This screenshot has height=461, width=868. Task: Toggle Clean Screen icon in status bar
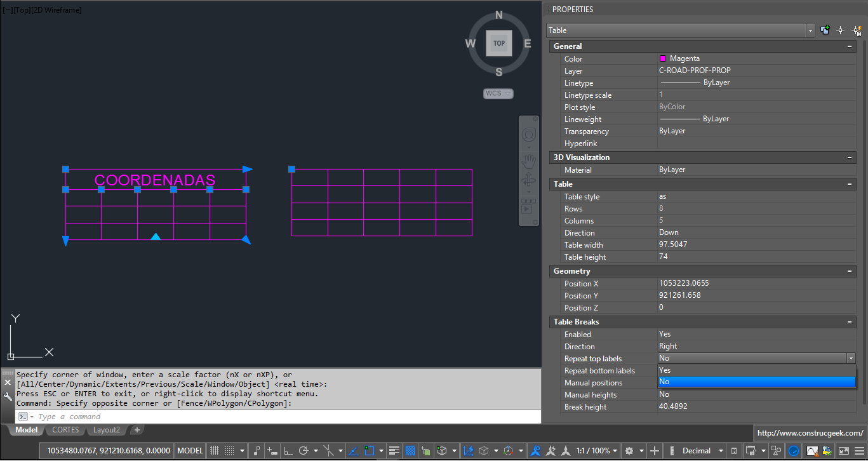coord(844,451)
